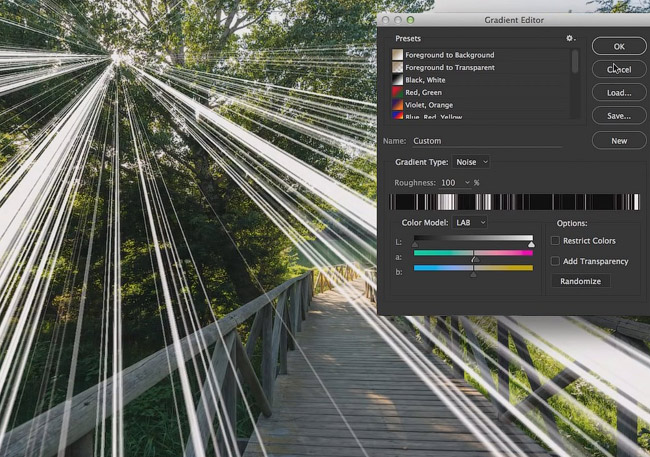Select the Violet, Orange preset swatch
The width and height of the screenshot is (650, 457).
(x=398, y=105)
